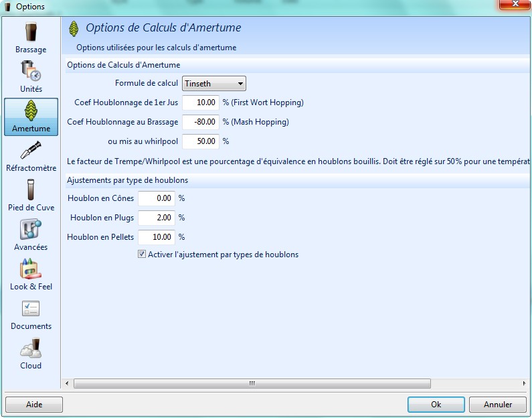The width and height of the screenshot is (532, 418).
Task: Click the Aide help button
Action: click(34, 405)
